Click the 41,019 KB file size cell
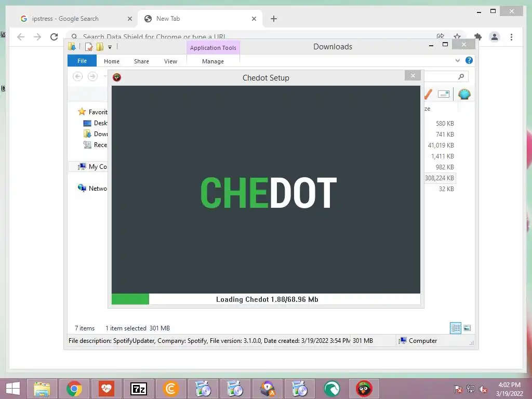Image resolution: width=532 pixels, height=399 pixels. 441,145
